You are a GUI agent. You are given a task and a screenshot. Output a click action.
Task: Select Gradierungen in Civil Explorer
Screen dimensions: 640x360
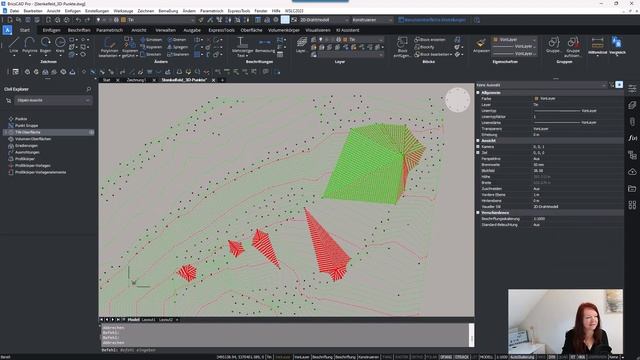[27, 146]
